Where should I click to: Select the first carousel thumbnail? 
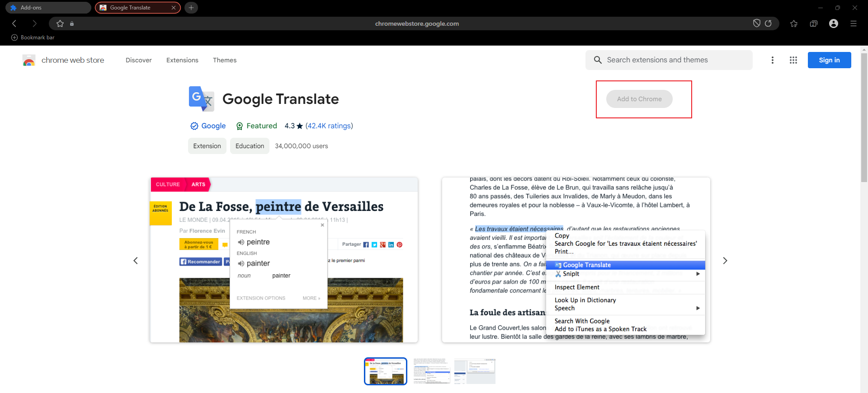(x=386, y=371)
